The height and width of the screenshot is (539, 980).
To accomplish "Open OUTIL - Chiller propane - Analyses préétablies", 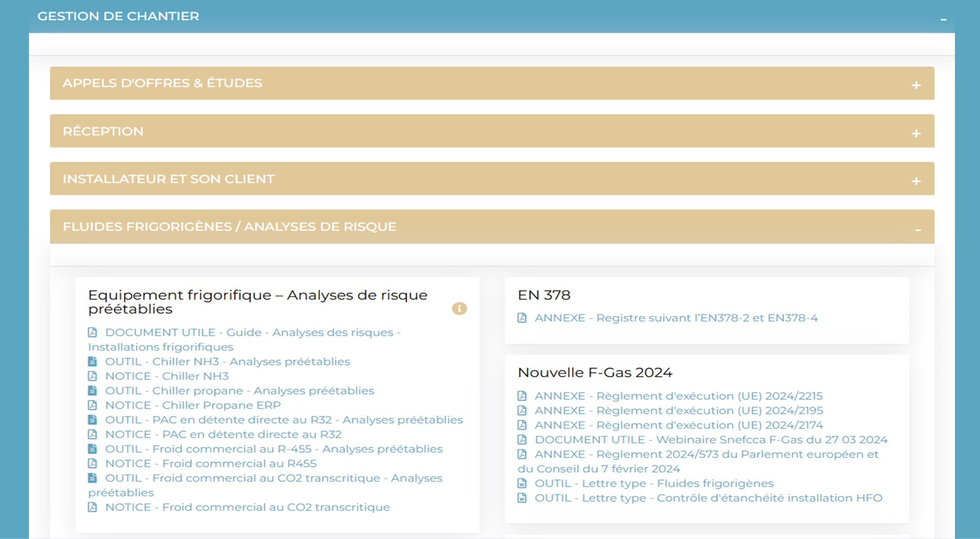I will tap(240, 391).
